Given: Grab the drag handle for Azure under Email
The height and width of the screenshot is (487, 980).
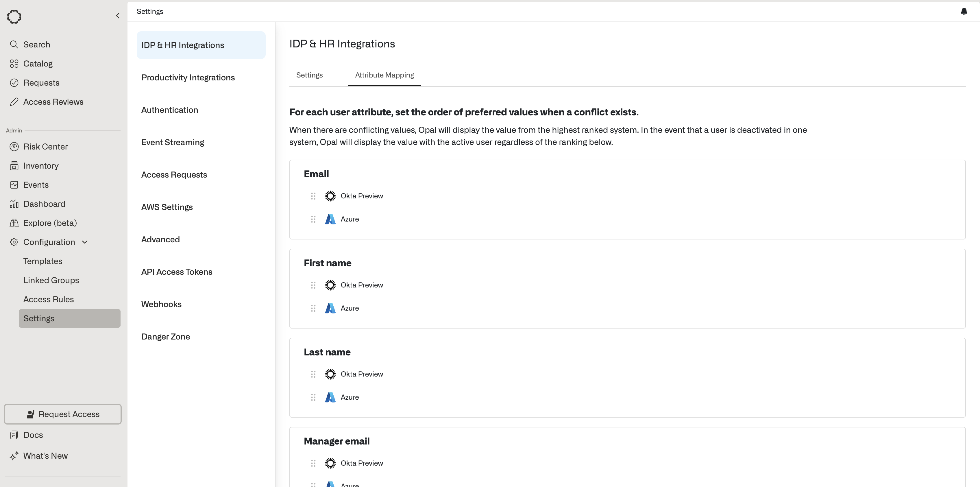Looking at the screenshot, I should point(313,219).
